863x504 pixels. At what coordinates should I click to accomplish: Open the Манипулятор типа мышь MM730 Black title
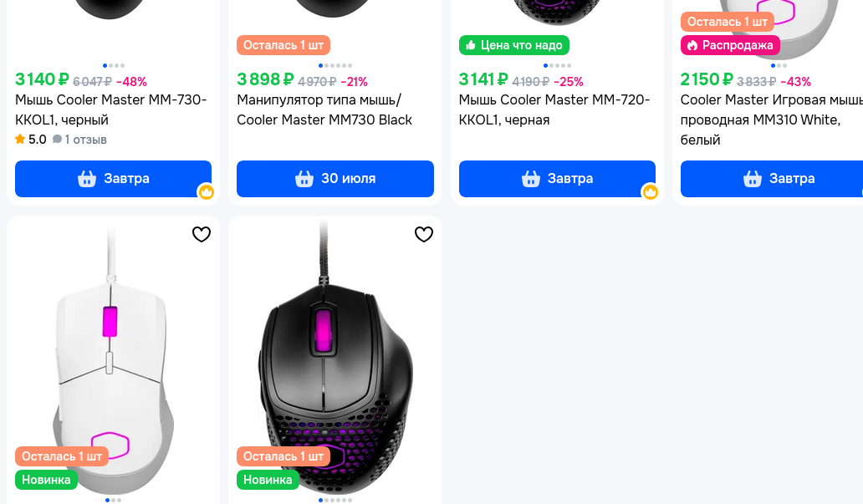(324, 109)
